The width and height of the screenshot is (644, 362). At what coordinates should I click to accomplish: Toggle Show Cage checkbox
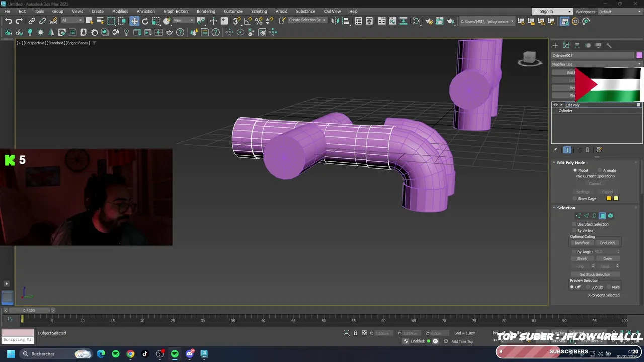pos(575,198)
